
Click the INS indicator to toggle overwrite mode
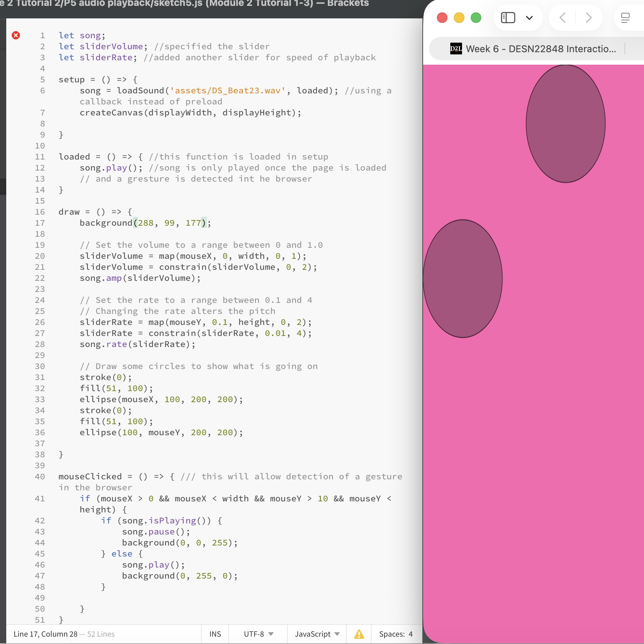click(x=215, y=634)
